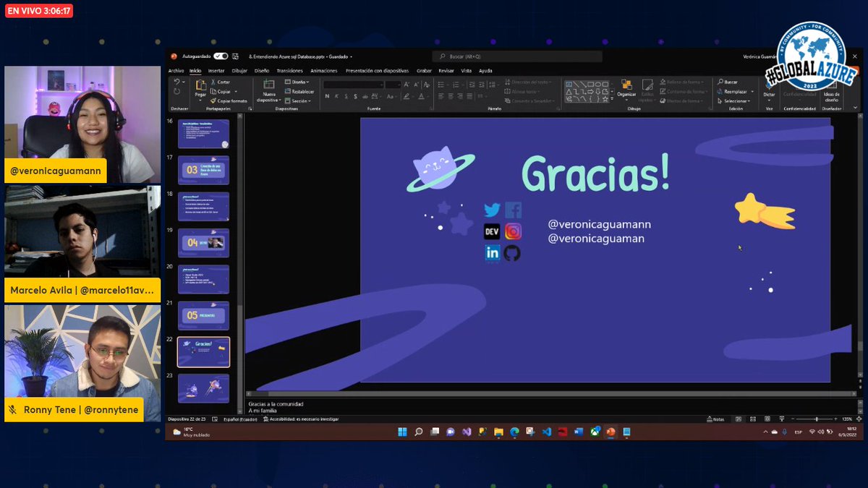Viewport: 868px width, 488px height.
Task: Decrease font size with the small A
Action: pos(415,85)
